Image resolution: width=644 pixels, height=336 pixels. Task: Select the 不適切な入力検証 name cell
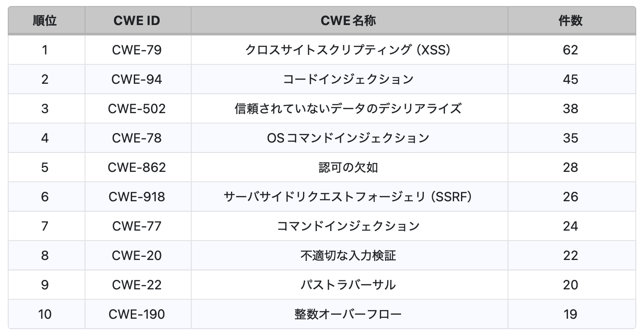348,256
